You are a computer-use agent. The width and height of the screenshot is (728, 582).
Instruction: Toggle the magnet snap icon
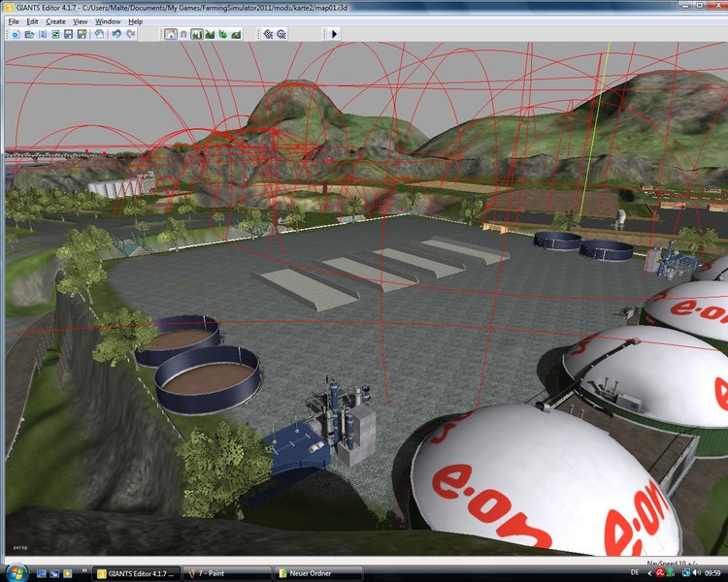pos(183,34)
